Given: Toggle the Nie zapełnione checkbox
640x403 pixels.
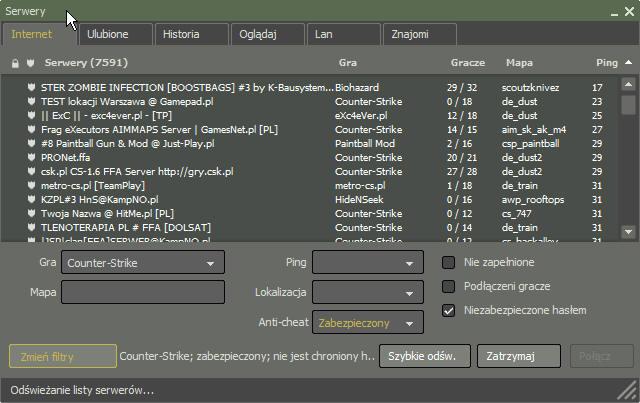Looking at the screenshot, I should 449,262.
